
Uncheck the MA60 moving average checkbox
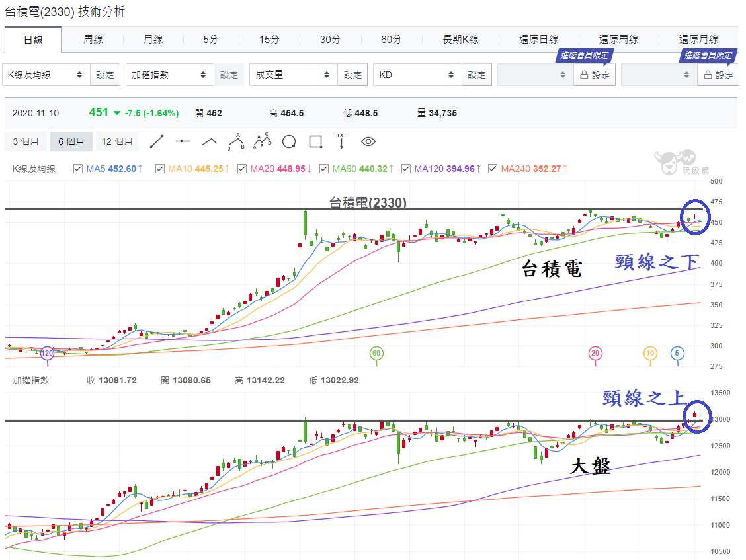pyautogui.click(x=324, y=169)
